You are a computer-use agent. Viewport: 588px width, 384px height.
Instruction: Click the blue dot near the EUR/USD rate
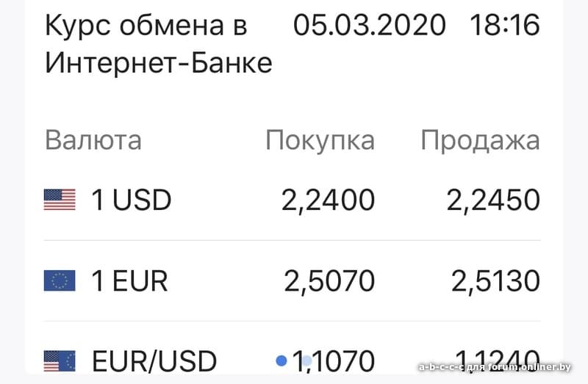coord(281,361)
